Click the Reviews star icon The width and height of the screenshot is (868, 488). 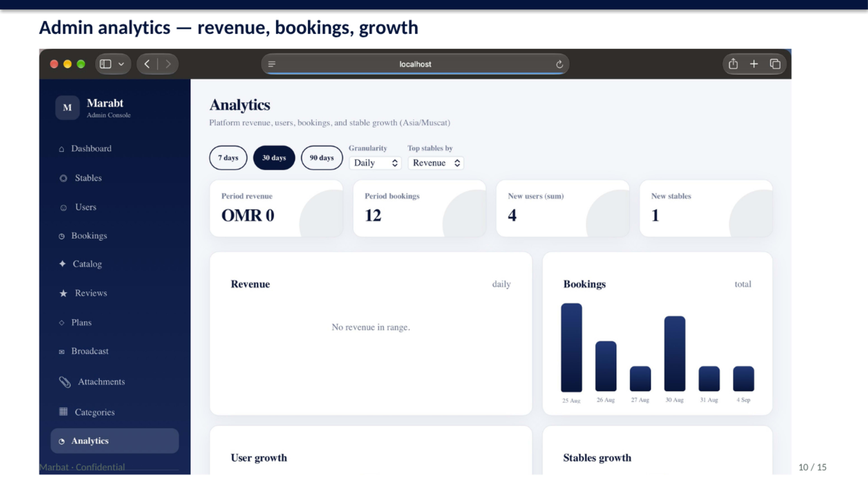(63, 293)
